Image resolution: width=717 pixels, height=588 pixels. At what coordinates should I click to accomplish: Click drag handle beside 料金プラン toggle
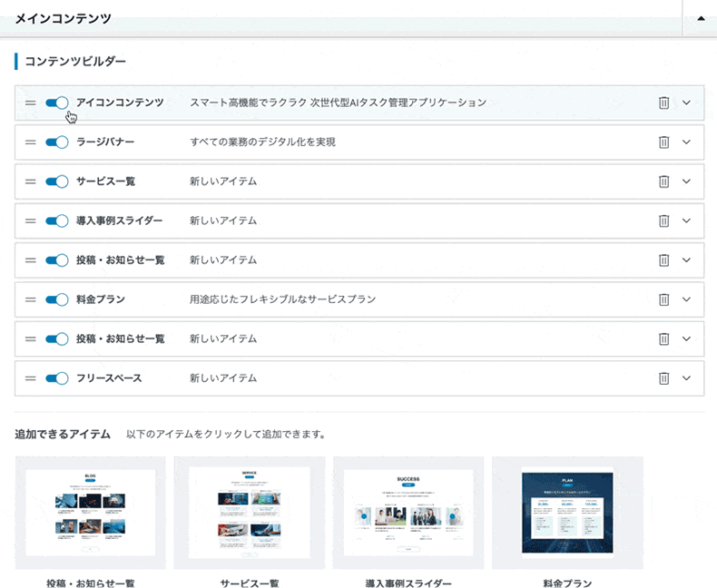31,299
